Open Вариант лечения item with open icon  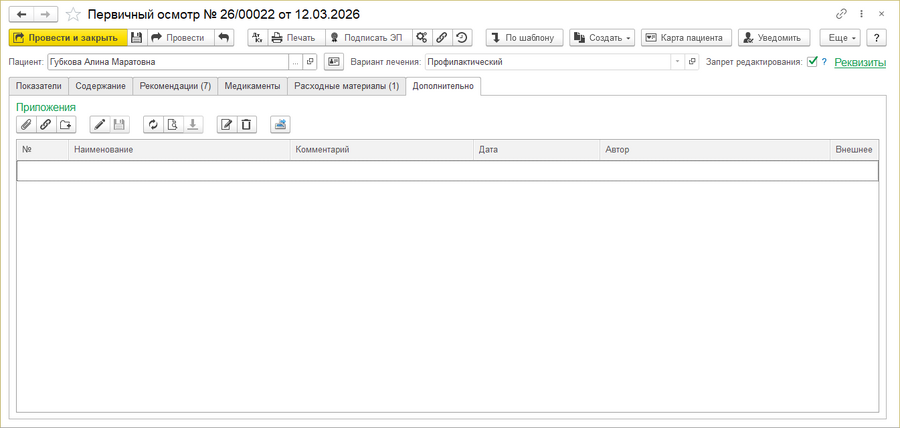[x=692, y=62]
